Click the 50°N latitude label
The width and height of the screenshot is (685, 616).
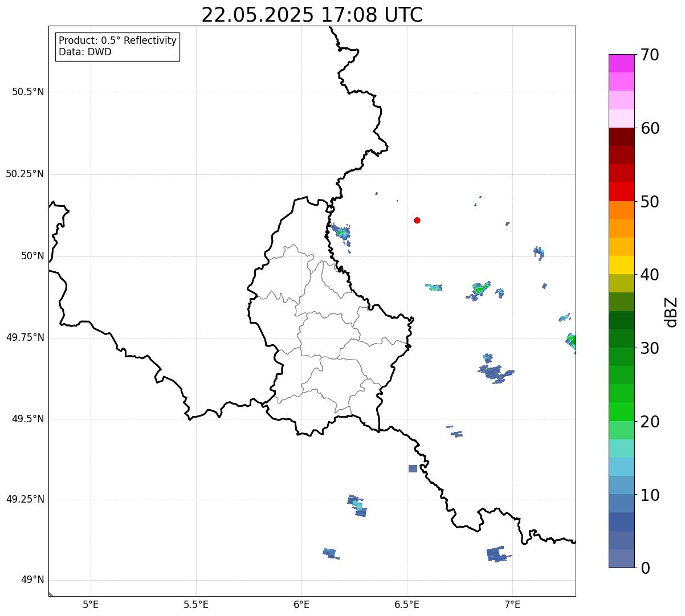[32, 256]
